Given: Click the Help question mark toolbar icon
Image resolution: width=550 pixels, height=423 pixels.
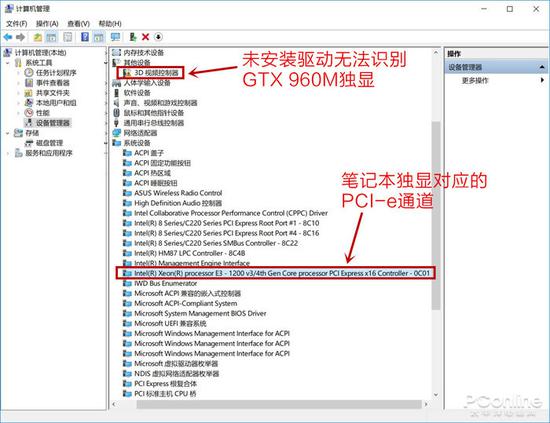Looking at the screenshot, I should pos(85,37).
